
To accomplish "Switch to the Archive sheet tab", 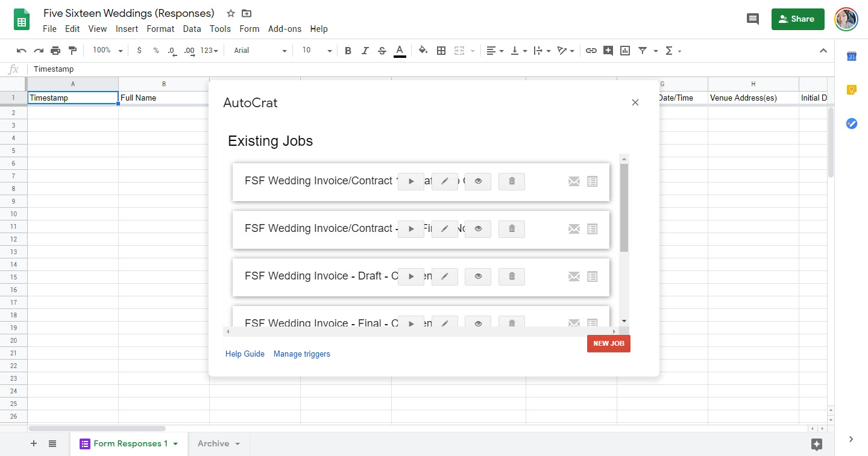I will (219, 443).
